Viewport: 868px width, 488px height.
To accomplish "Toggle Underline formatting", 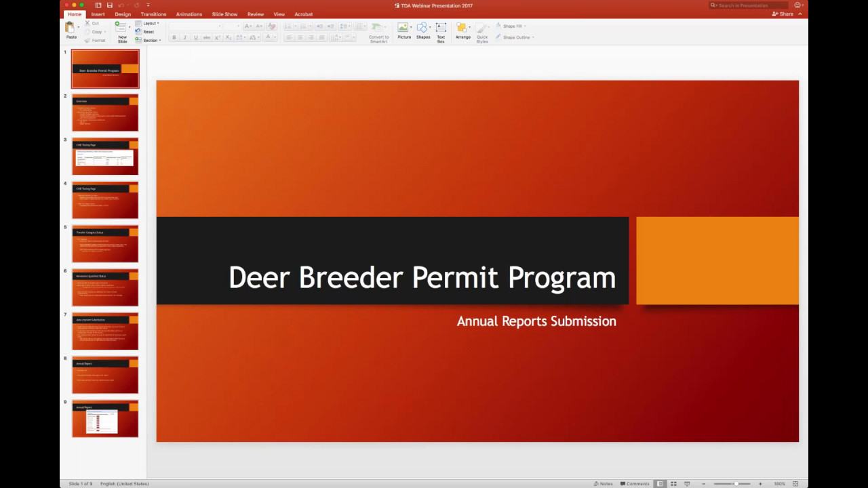I will point(196,37).
